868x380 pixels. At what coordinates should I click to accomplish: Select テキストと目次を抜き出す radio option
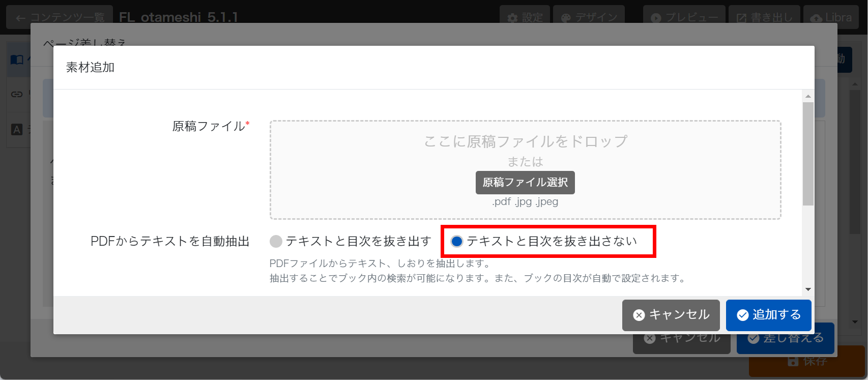[x=276, y=241]
